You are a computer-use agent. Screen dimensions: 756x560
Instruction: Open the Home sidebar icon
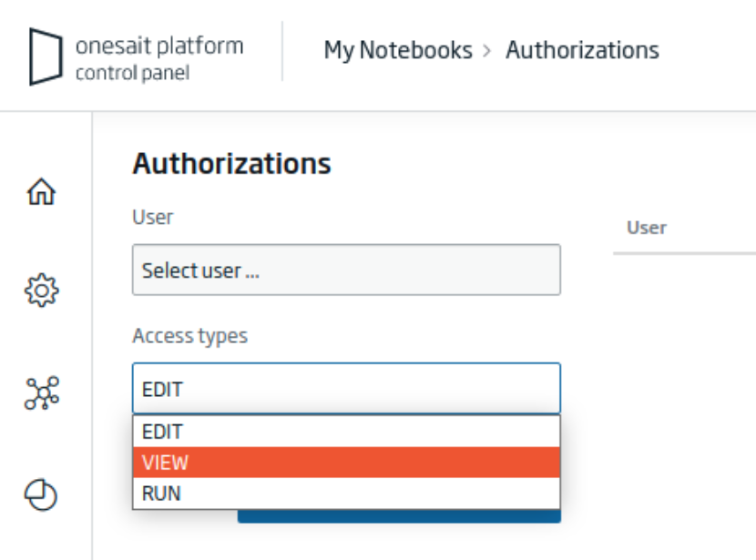[42, 191]
